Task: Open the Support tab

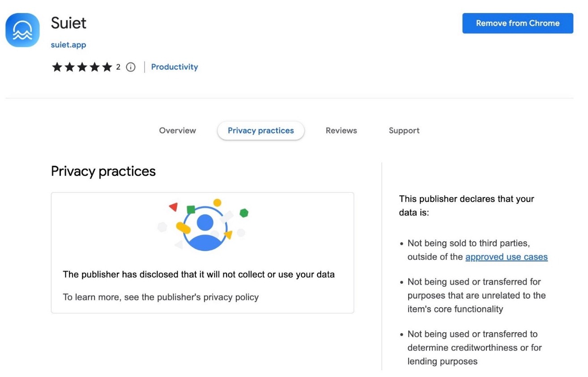Action: point(404,131)
